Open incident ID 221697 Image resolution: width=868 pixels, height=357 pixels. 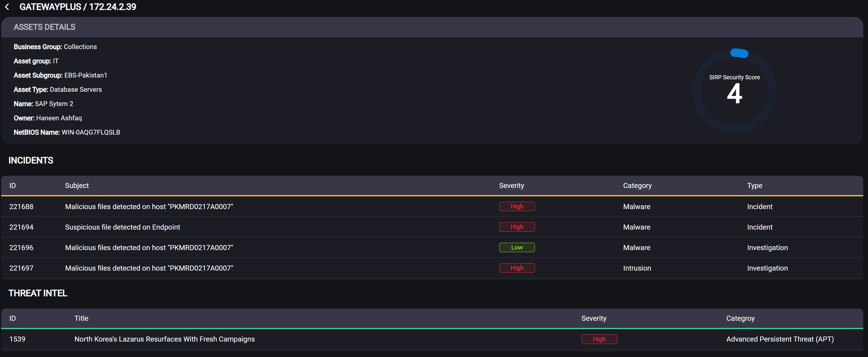pyautogui.click(x=21, y=268)
